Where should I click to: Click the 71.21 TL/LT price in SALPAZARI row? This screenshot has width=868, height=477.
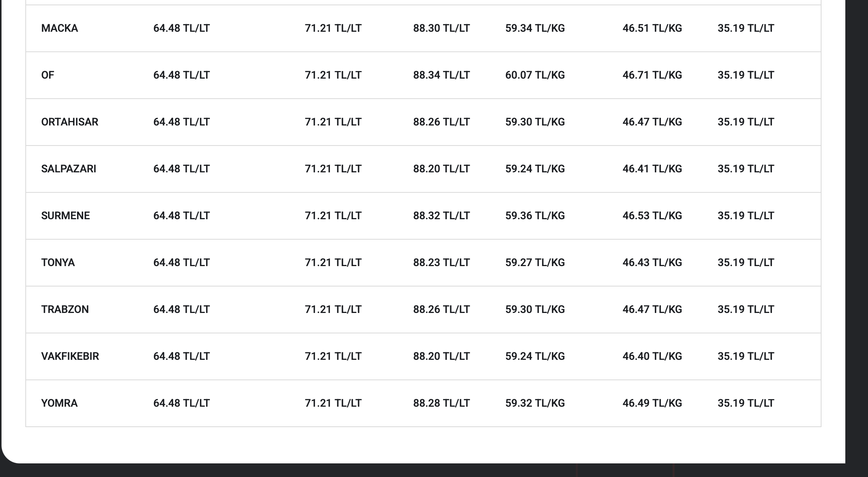coord(333,169)
